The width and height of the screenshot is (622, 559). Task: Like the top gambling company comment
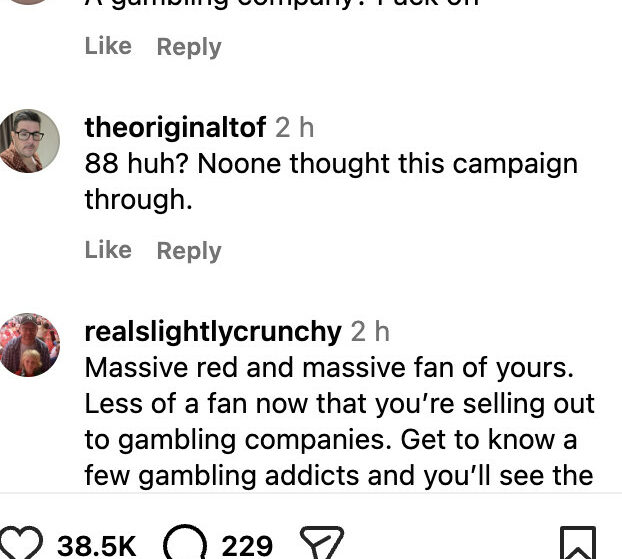coord(108,46)
